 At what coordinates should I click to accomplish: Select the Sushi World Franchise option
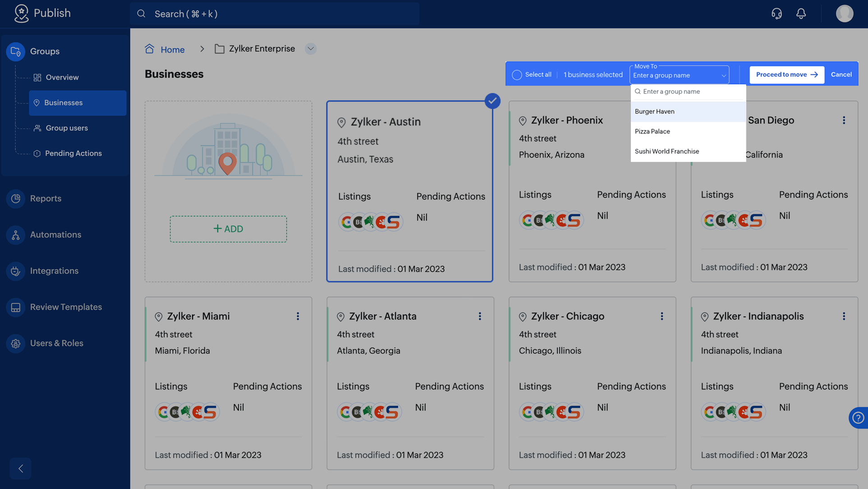pos(666,152)
